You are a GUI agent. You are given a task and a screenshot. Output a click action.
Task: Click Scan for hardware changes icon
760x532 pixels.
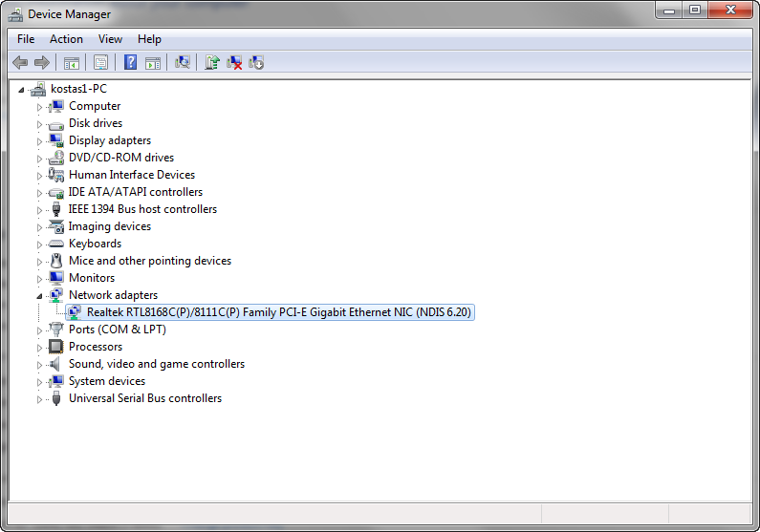(183, 62)
